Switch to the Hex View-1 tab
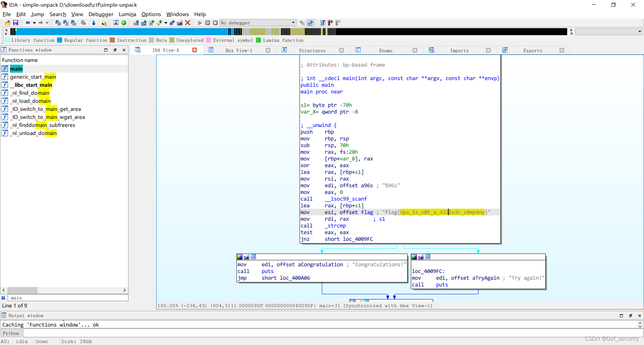Screen dimensions: 644x345 click(239, 50)
